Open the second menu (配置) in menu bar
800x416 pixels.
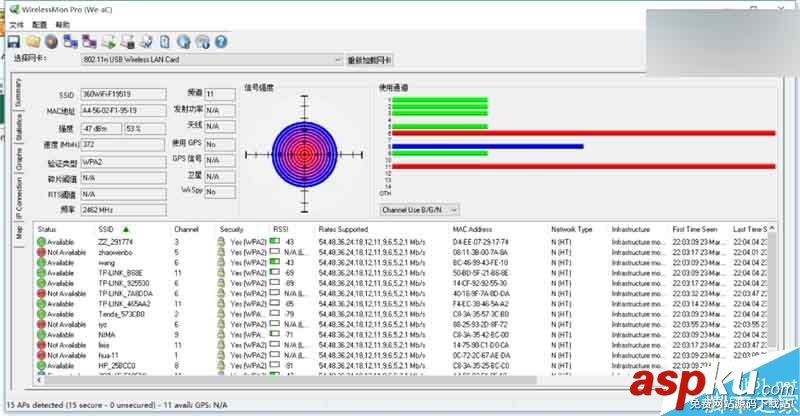(39, 25)
